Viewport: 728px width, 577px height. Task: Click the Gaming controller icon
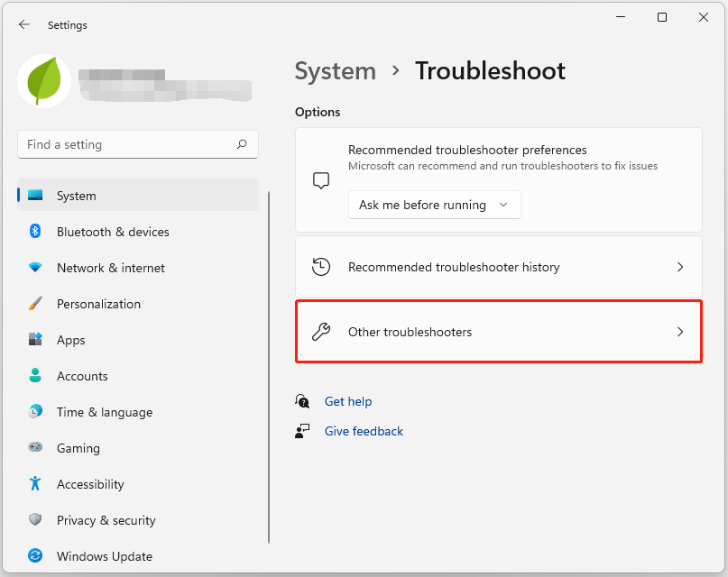35,447
